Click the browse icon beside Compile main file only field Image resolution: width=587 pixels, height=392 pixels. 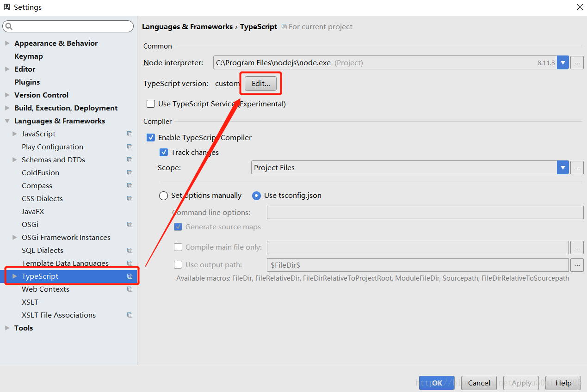tap(577, 247)
